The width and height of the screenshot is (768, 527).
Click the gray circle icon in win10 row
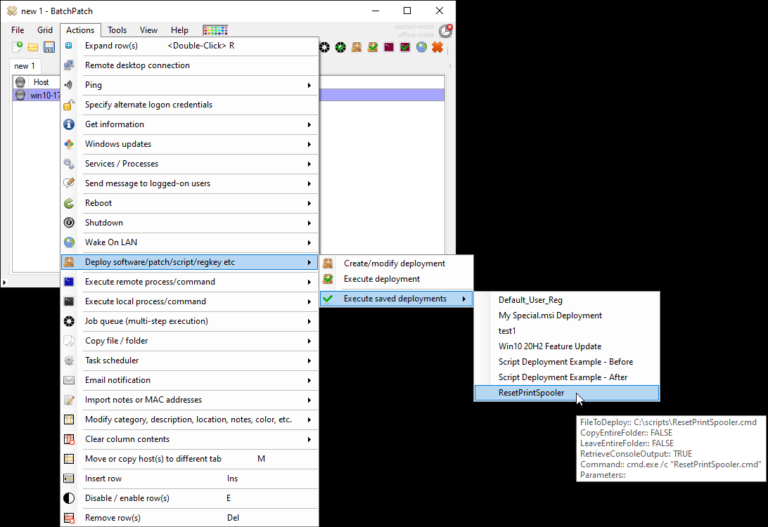[20, 95]
